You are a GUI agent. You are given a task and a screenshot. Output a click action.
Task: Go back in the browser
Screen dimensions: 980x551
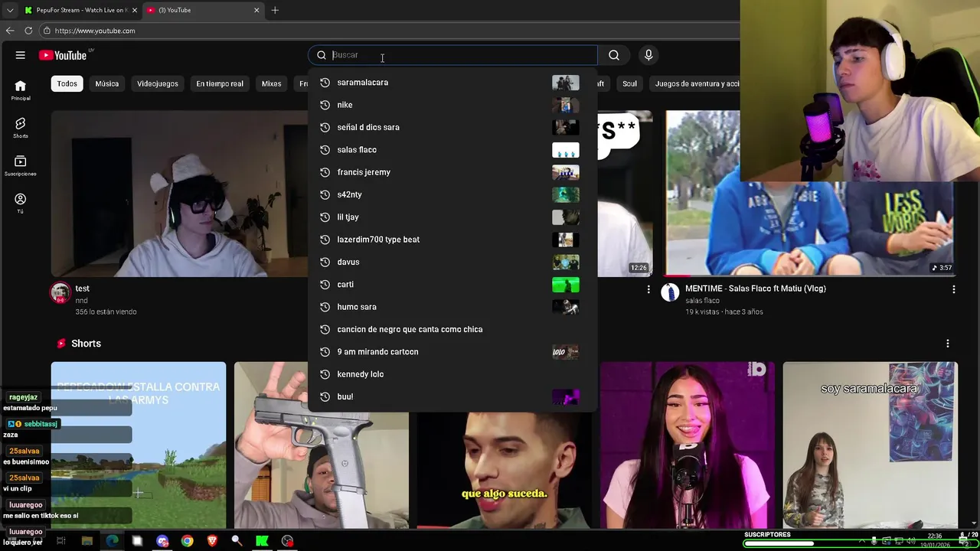(x=10, y=31)
